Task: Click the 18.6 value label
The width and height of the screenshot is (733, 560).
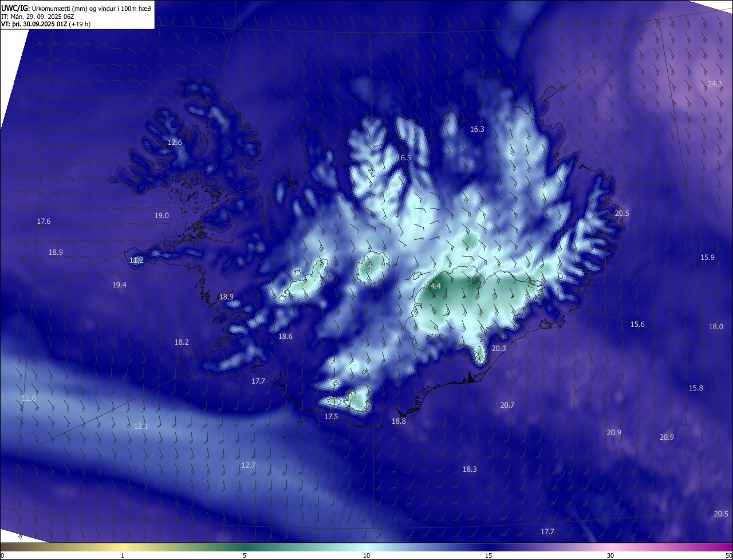Action: [285, 336]
